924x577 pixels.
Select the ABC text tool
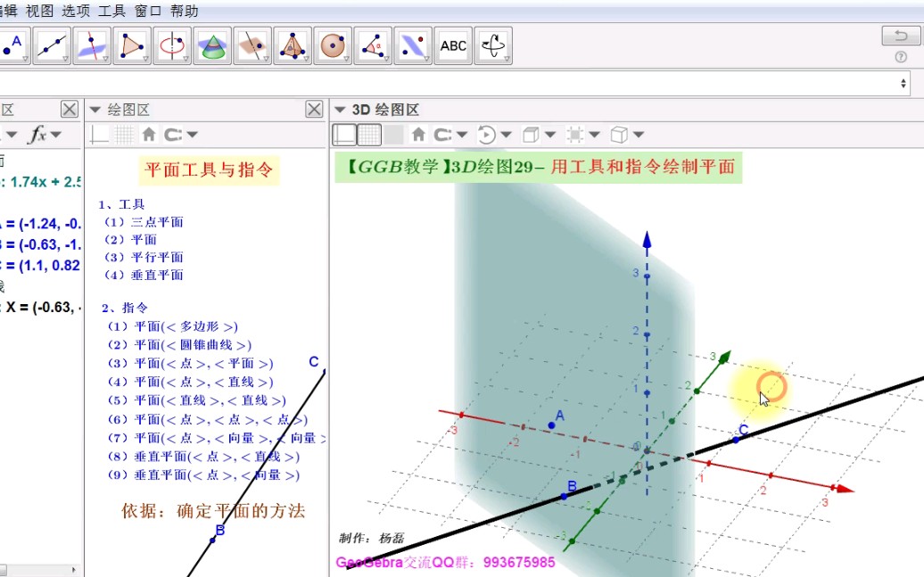pyautogui.click(x=453, y=44)
